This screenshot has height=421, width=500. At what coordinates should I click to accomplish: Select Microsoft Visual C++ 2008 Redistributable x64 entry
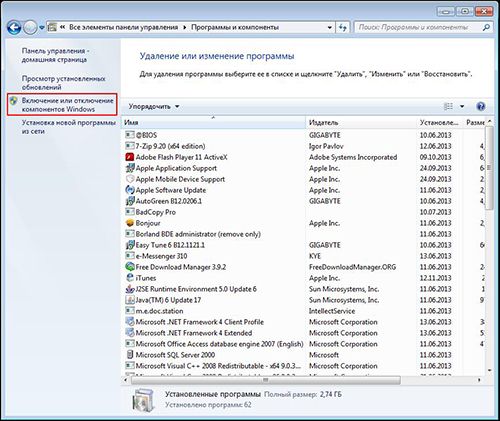point(218,366)
